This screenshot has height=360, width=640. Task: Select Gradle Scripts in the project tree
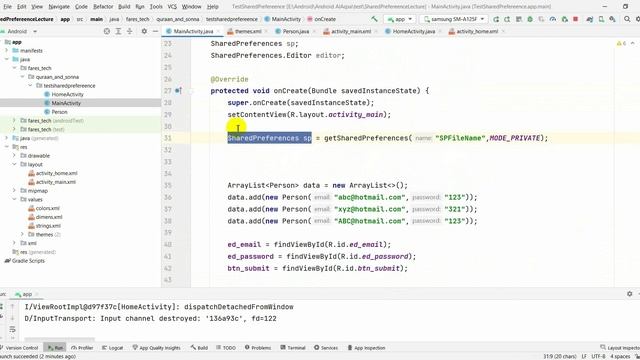point(24,260)
